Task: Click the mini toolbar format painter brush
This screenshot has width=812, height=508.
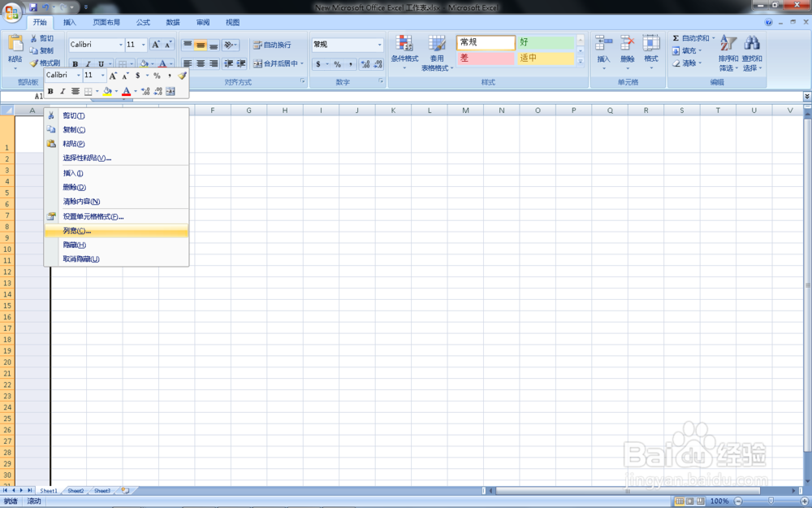Action: pos(182,76)
